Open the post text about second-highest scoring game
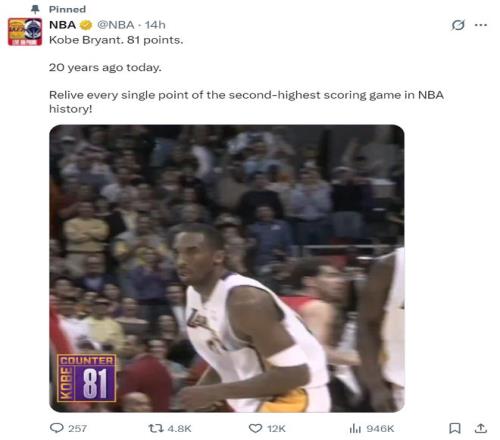 tap(246, 102)
